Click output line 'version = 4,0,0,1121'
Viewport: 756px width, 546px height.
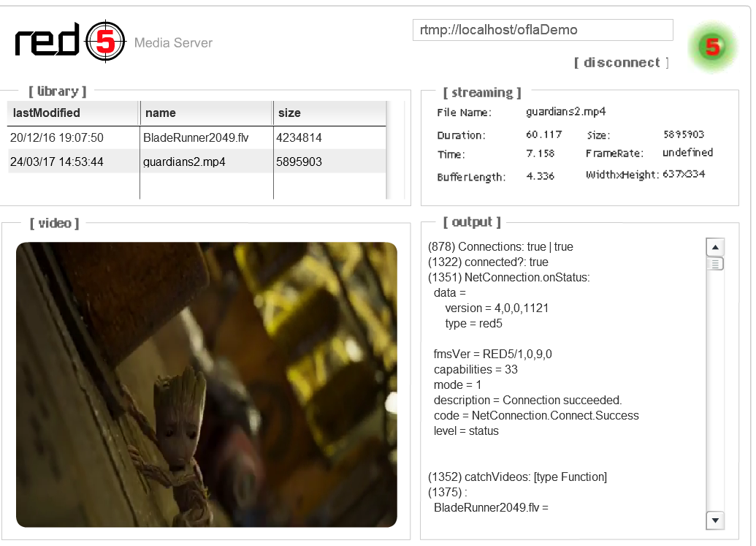(497, 308)
